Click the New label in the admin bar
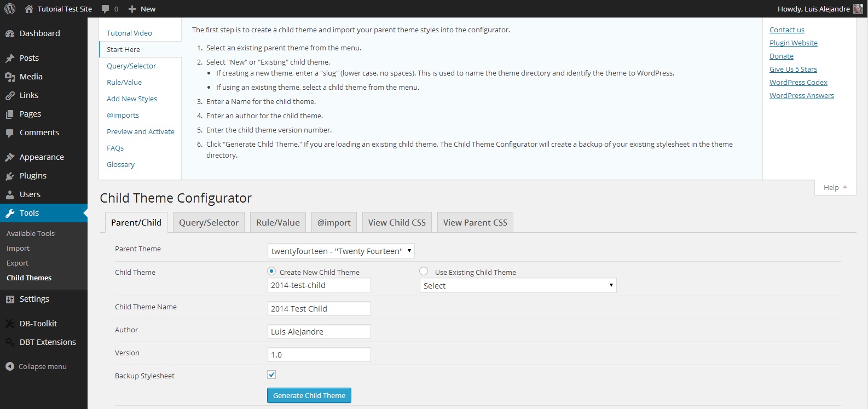This screenshot has width=868, height=409. point(148,9)
